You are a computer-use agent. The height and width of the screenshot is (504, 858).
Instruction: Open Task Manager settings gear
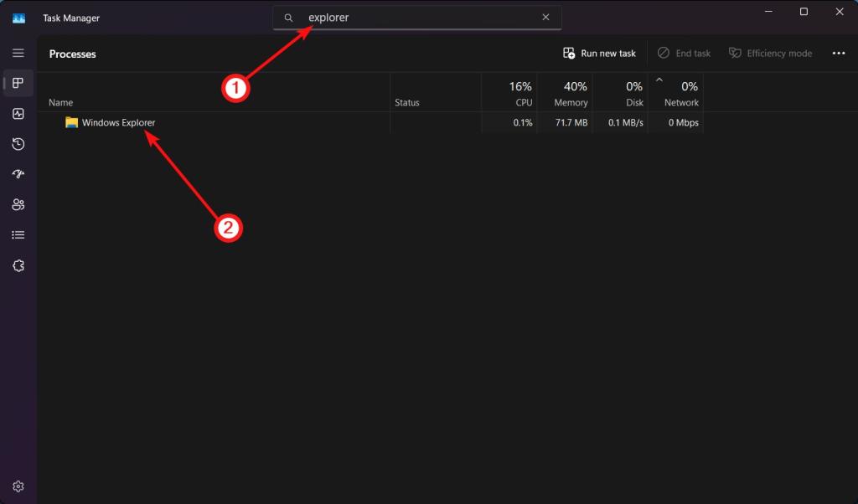pyautogui.click(x=18, y=486)
